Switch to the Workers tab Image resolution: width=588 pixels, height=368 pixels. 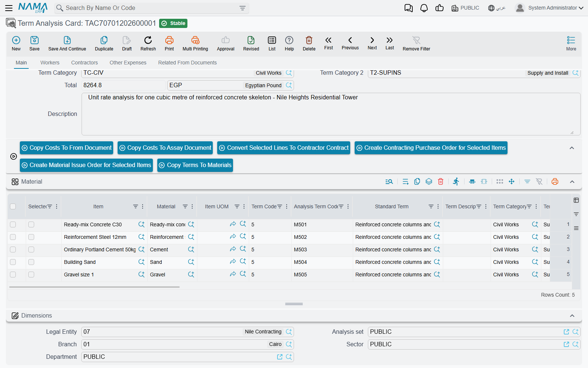point(50,63)
